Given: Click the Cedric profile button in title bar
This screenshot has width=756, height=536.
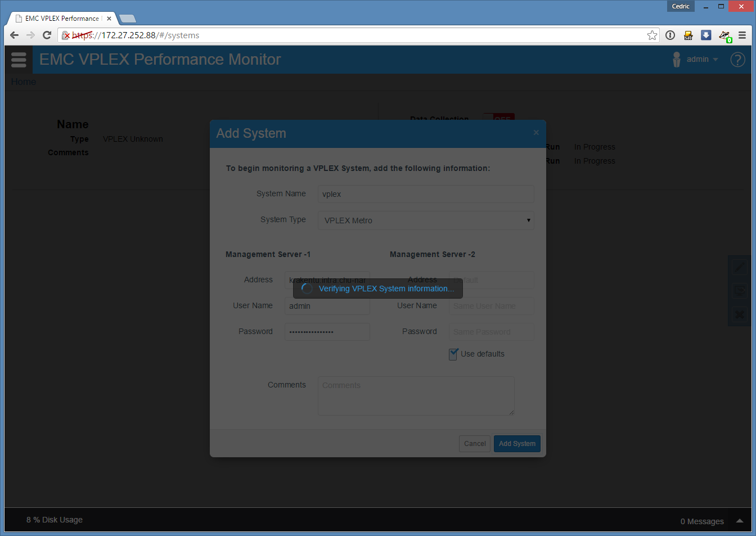Looking at the screenshot, I should [681, 6].
